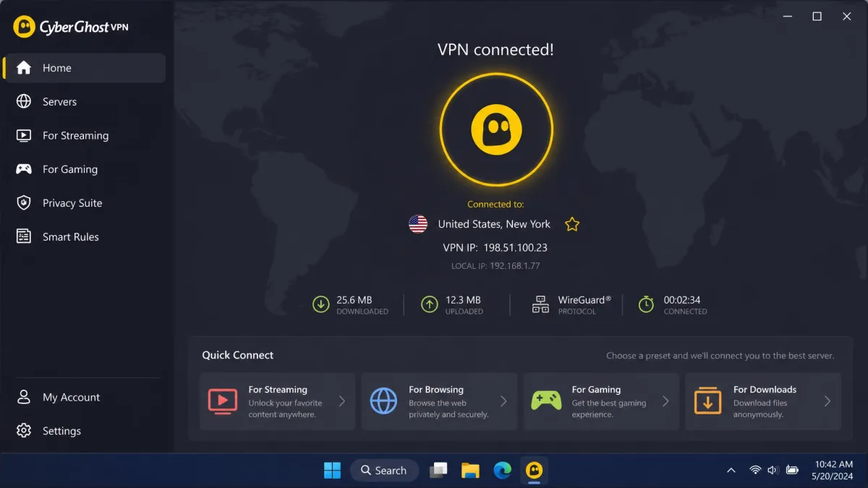The width and height of the screenshot is (868, 488).
Task: Open the Home sidebar item
Action: click(84, 68)
